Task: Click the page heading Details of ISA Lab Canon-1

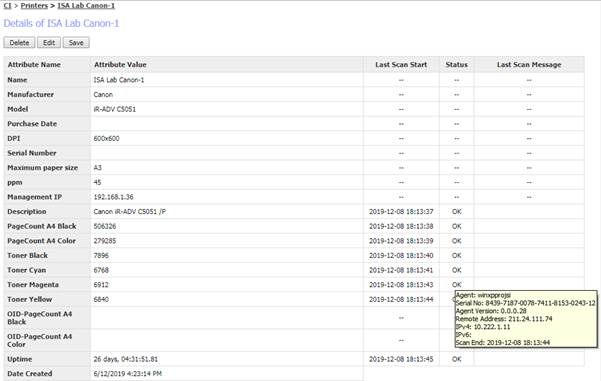Action: point(61,23)
